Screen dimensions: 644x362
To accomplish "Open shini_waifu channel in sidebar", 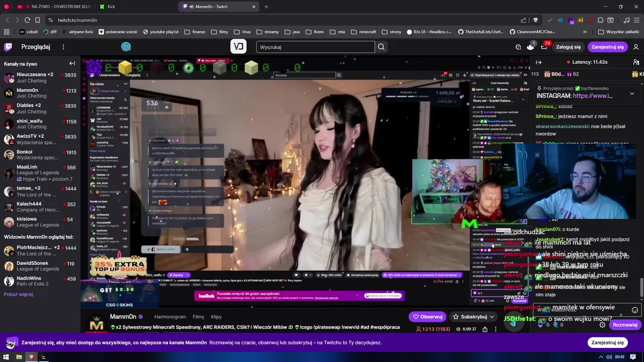I will [x=40, y=124].
